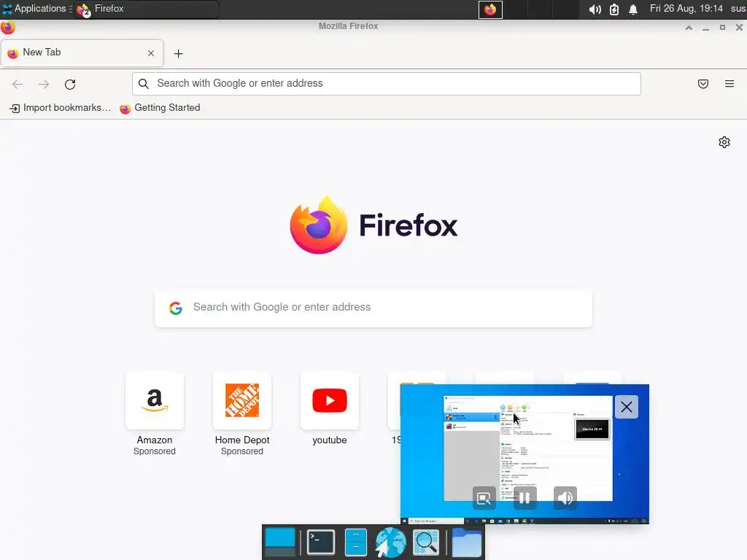Go back using the back arrow
This screenshot has height=560, width=747.
click(18, 85)
